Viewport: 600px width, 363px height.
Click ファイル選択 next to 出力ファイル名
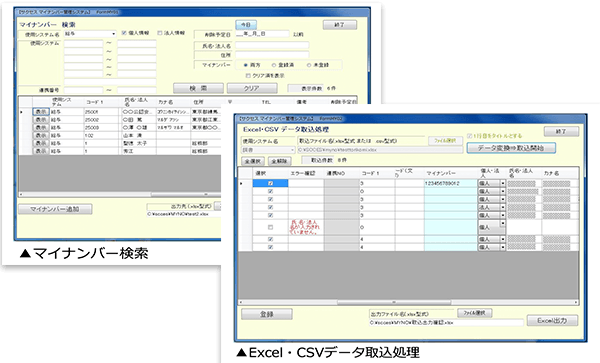474,313
